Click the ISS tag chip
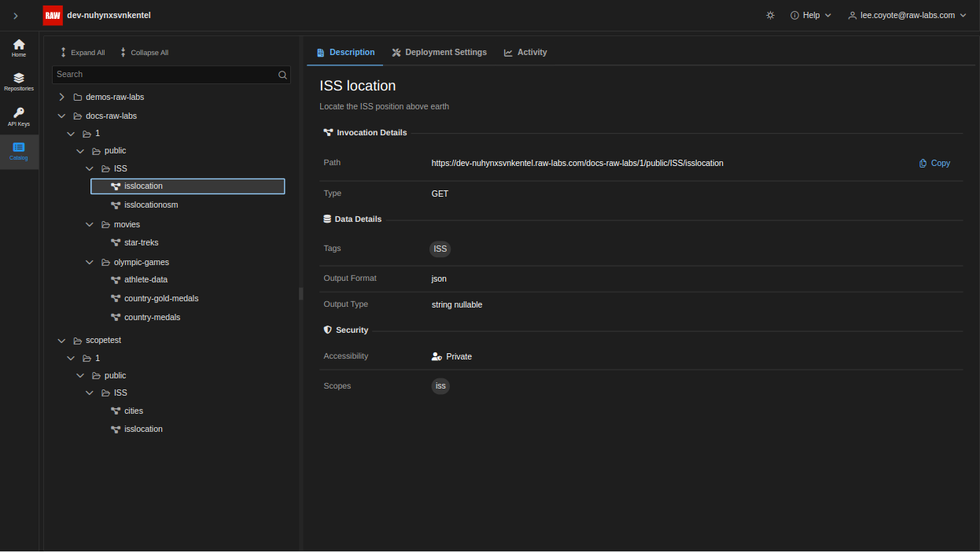The image size is (980, 553). 440,249
